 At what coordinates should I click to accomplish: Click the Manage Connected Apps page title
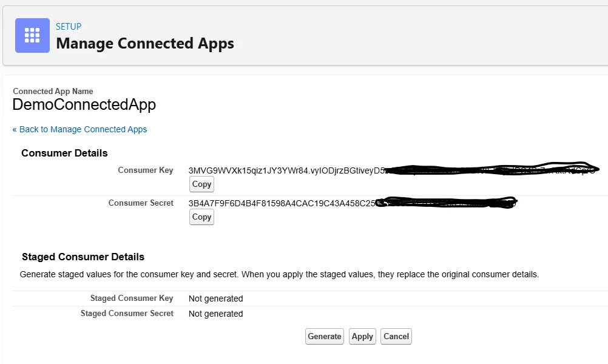145,44
